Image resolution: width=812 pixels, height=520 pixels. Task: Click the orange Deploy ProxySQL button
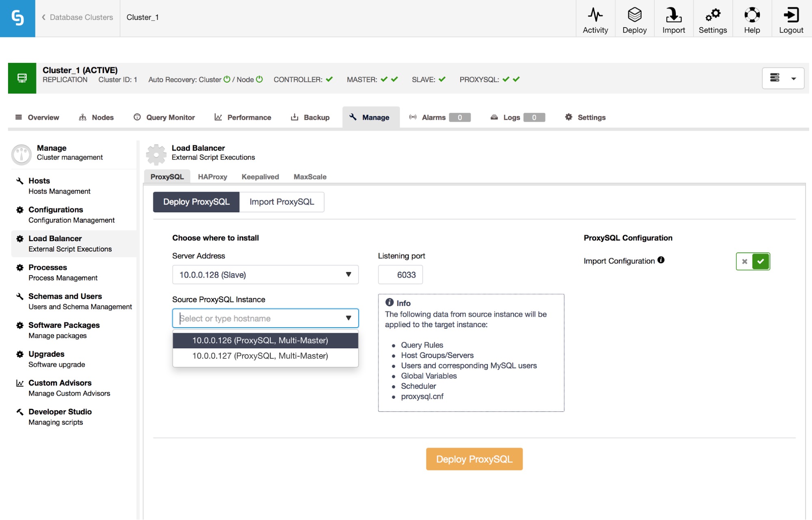click(x=474, y=459)
